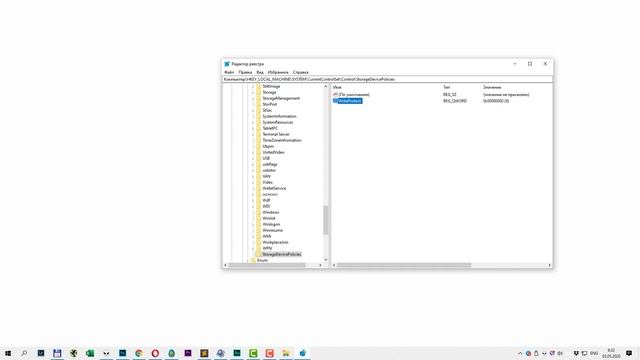The height and width of the screenshot is (360, 640).
Task: Open the Файл menu
Action: pyautogui.click(x=229, y=72)
